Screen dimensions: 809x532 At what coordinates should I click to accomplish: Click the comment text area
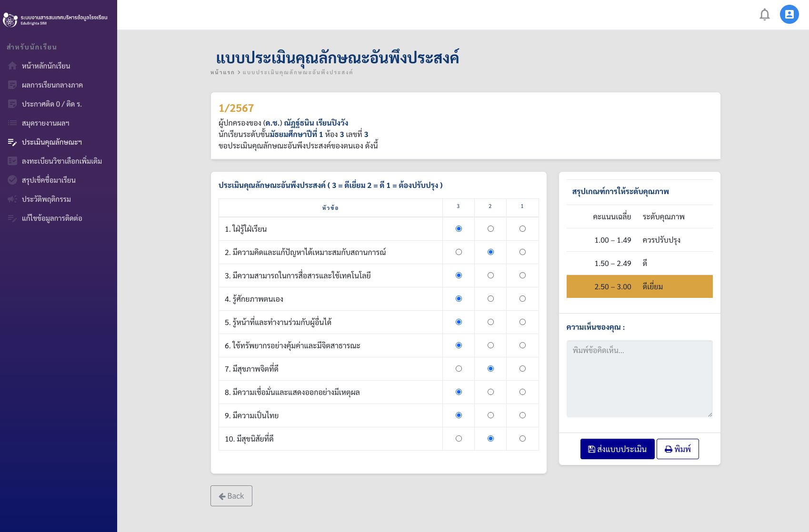click(x=639, y=379)
